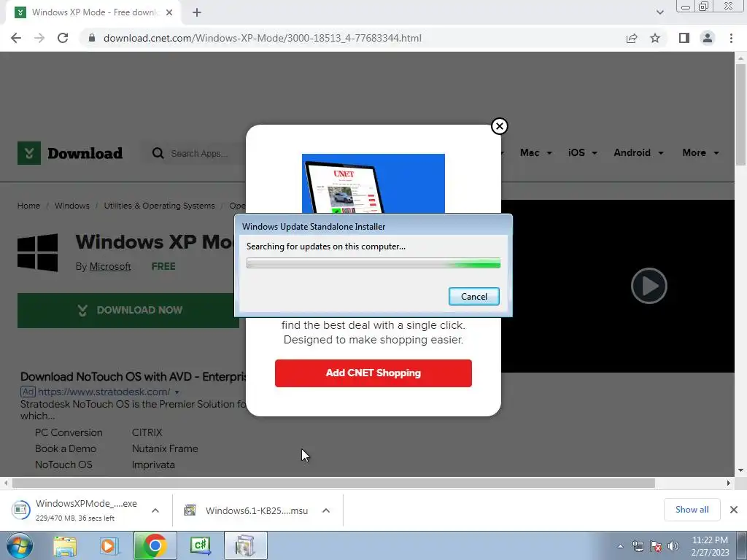747x560 pixels.
Task: Go back using the browser back arrow
Action: click(16, 38)
